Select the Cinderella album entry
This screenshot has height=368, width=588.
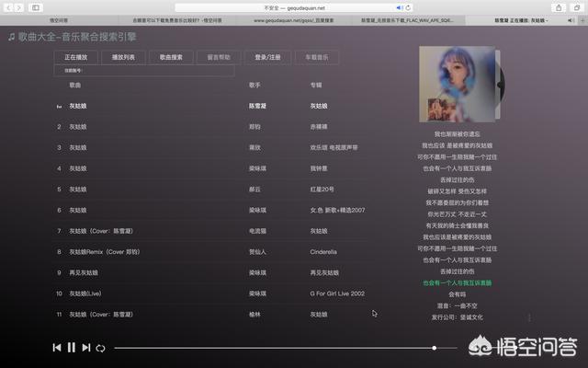point(323,251)
